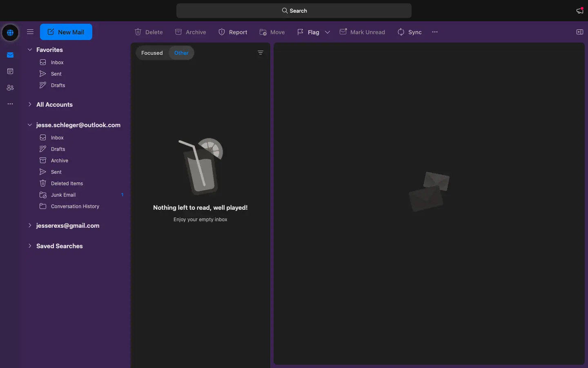Click the Sync button
588x368 pixels.
click(410, 32)
